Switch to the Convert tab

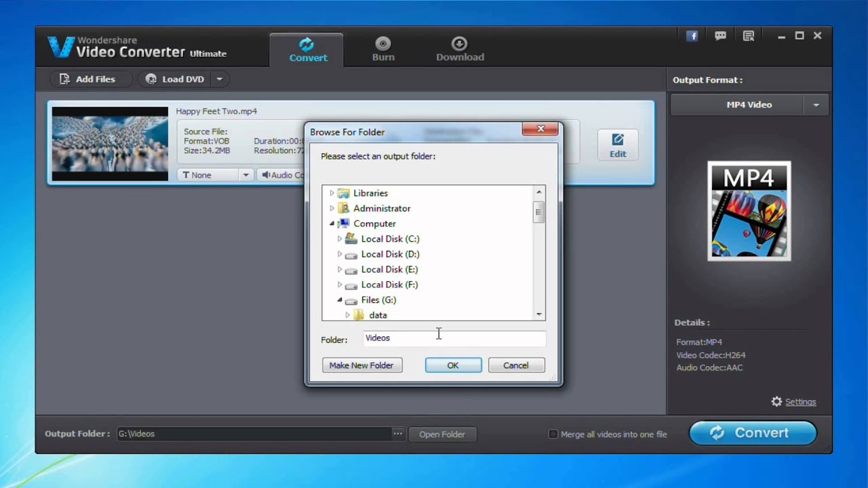307,49
